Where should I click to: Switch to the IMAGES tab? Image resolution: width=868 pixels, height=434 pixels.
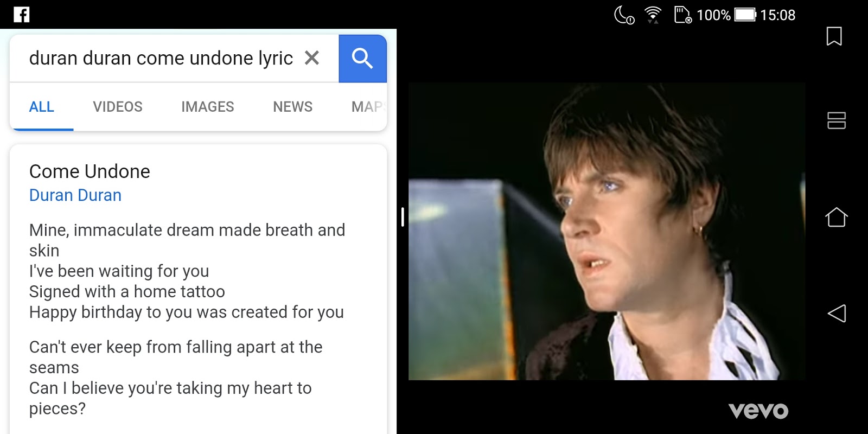point(208,107)
